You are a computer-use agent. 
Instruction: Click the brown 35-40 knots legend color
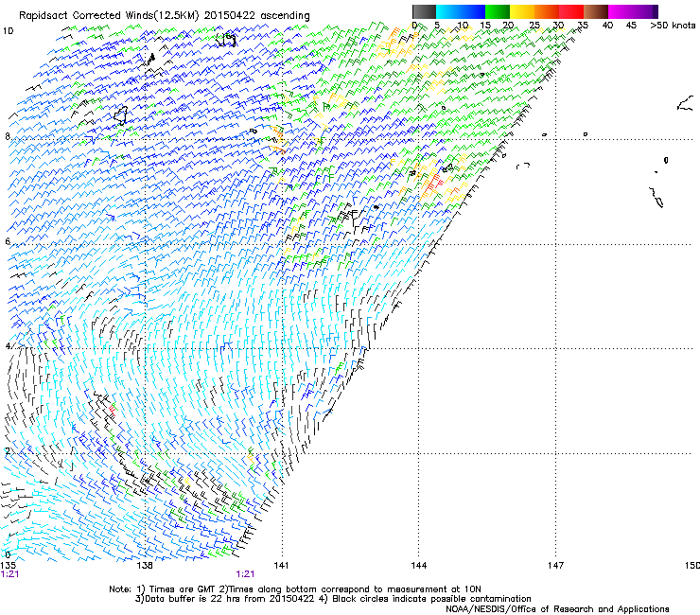(596, 11)
